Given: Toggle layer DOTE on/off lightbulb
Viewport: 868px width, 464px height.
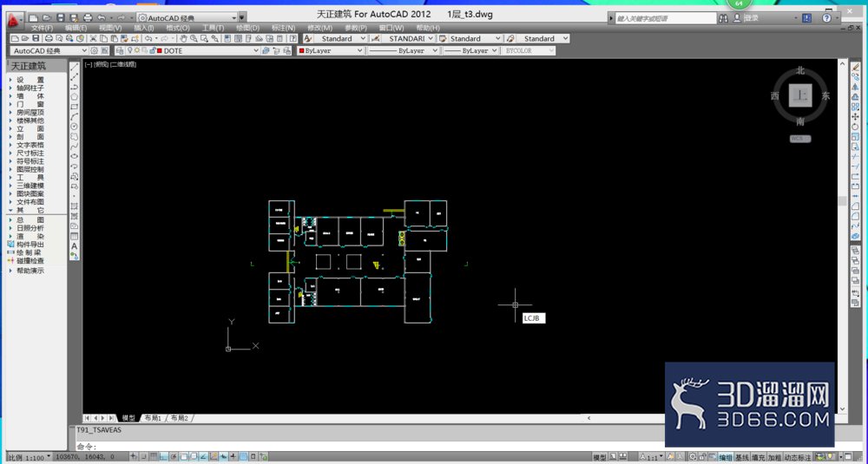Looking at the screenshot, I should (130, 51).
